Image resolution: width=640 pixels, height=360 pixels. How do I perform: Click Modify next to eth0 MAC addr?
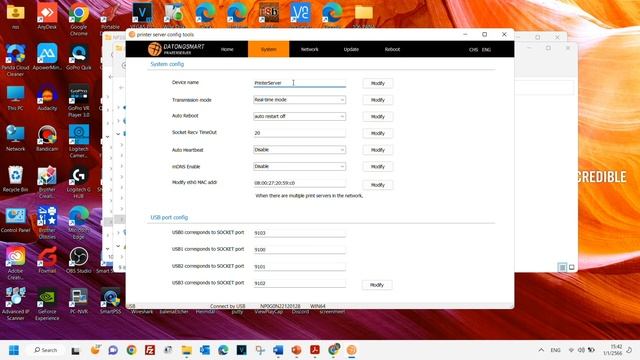378,185
